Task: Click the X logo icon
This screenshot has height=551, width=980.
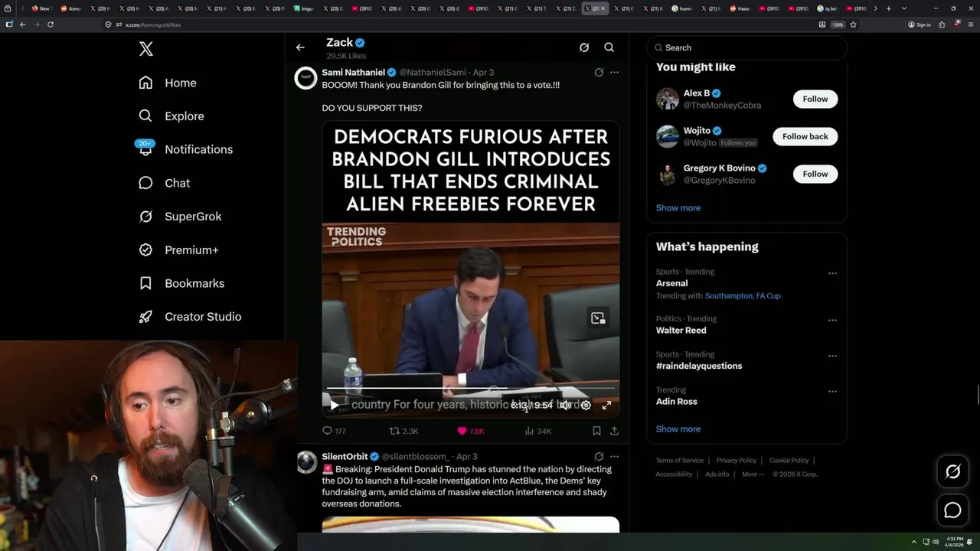Action: (146, 49)
